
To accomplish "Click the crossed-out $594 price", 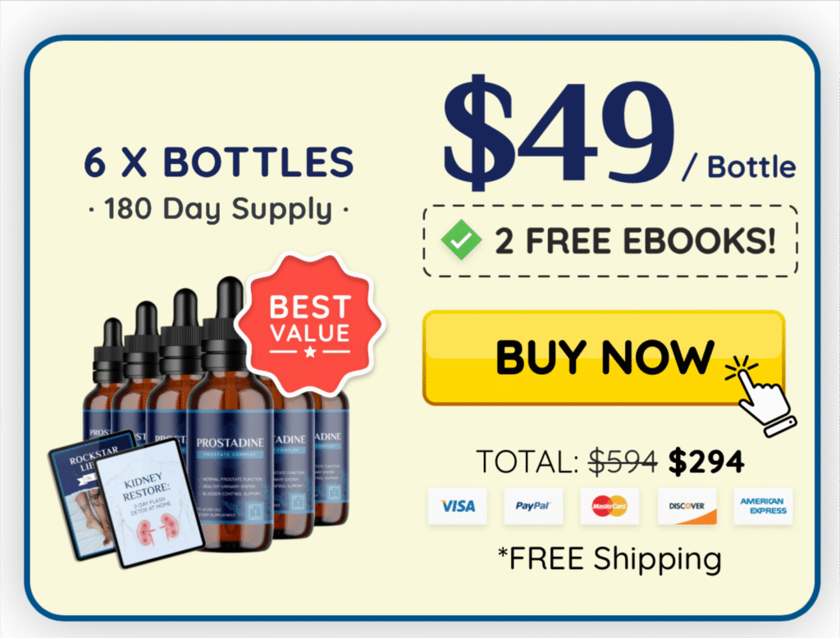I will coord(623,461).
